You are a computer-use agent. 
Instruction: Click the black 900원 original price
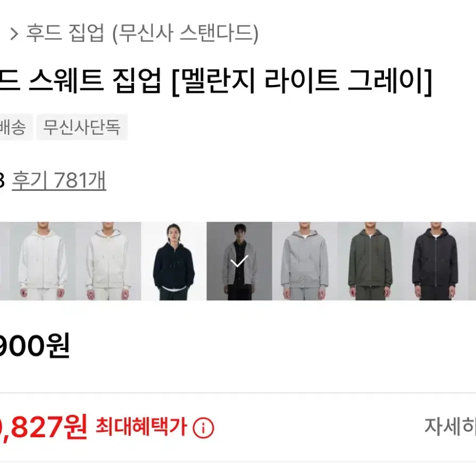35,346
